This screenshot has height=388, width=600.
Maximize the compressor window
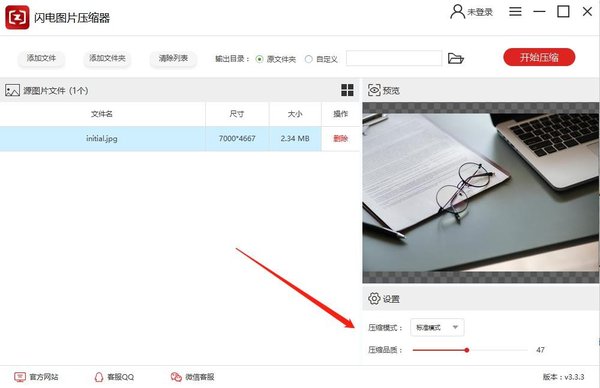click(x=563, y=11)
